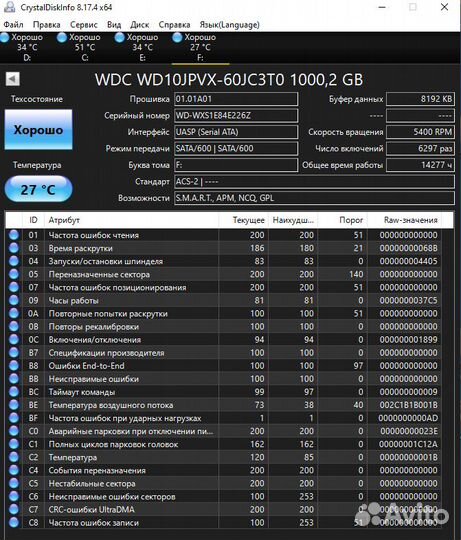
Task: Click the ID column header
Action: pyautogui.click(x=33, y=220)
